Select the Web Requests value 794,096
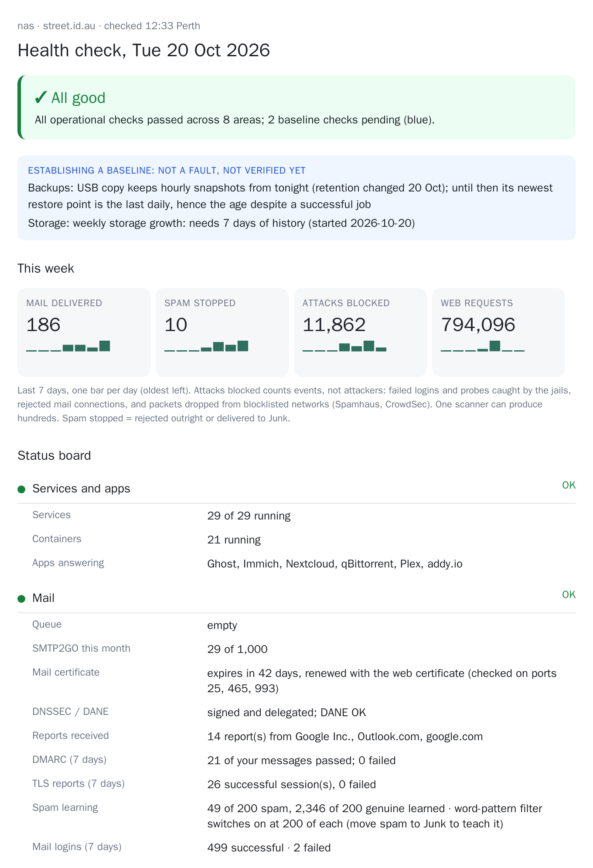 (x=478, y=325)
